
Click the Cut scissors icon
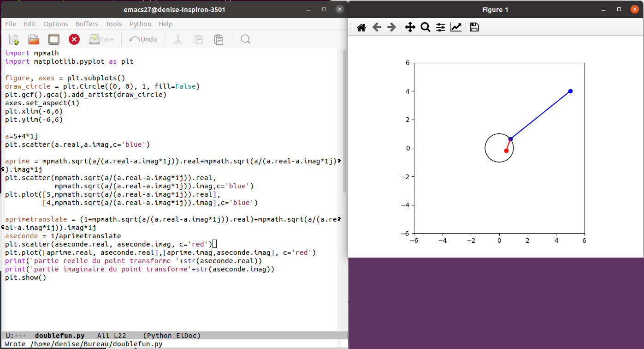(178, 39)
